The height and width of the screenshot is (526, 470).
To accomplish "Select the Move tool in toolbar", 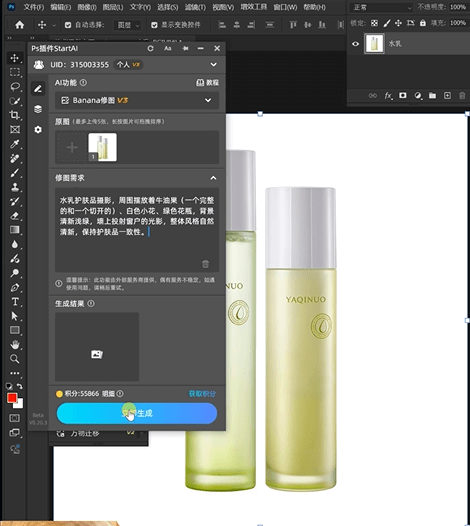I will pos(14,58).
